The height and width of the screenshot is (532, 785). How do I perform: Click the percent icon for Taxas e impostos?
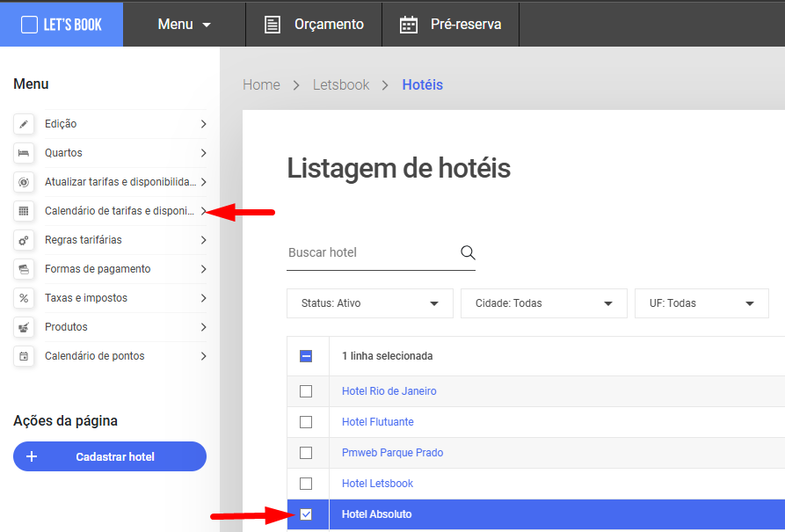tap(24, 299)
